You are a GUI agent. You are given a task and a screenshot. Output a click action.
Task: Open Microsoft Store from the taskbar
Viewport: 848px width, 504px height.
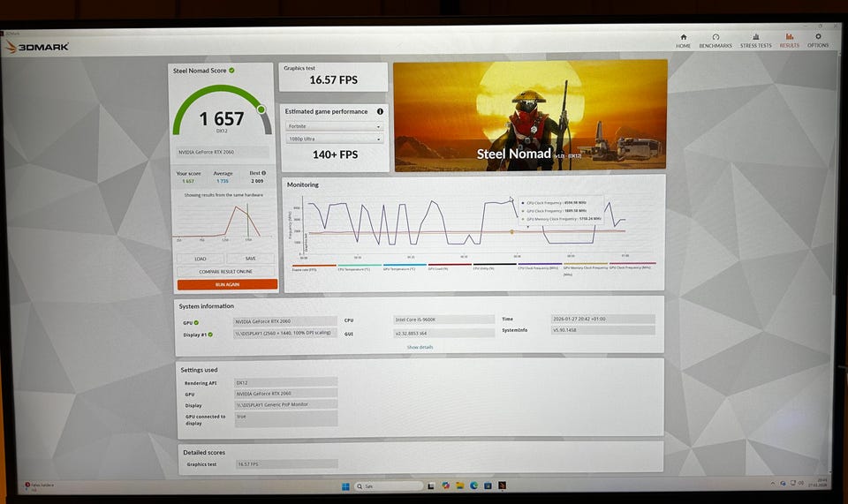488,485
